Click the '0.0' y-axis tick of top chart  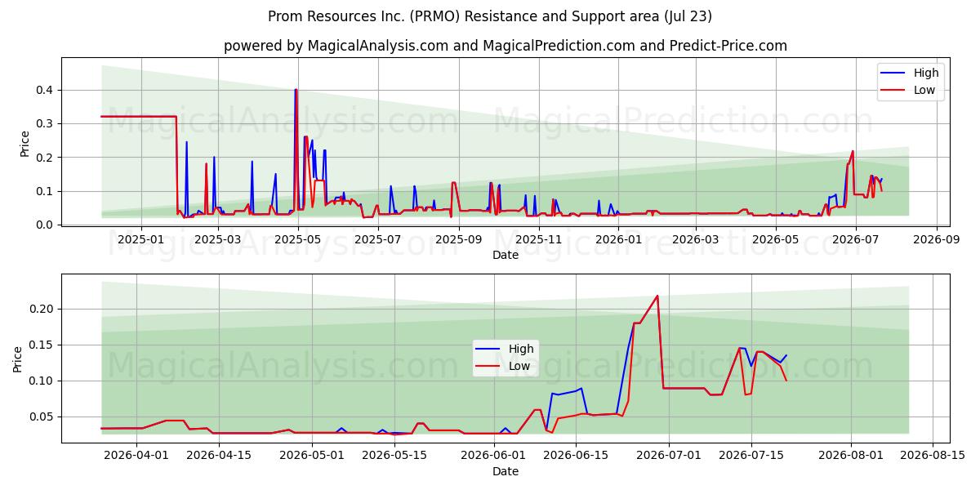click(x=46, y=225)
